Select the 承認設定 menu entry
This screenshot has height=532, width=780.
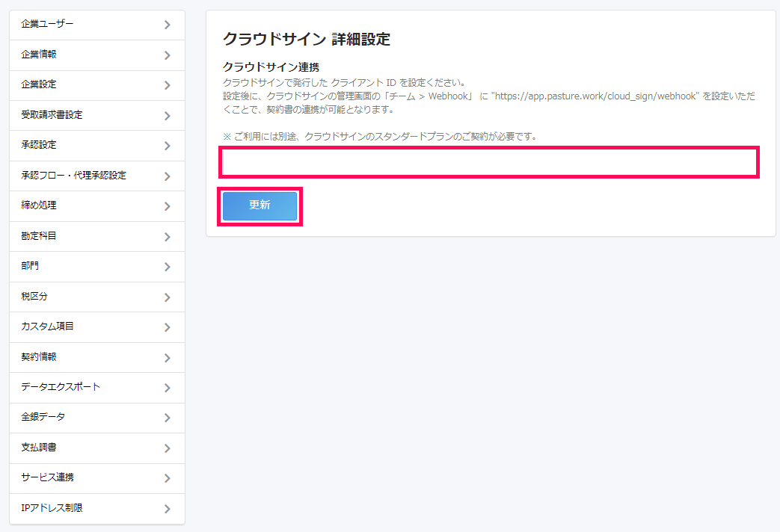click(97, 146)
